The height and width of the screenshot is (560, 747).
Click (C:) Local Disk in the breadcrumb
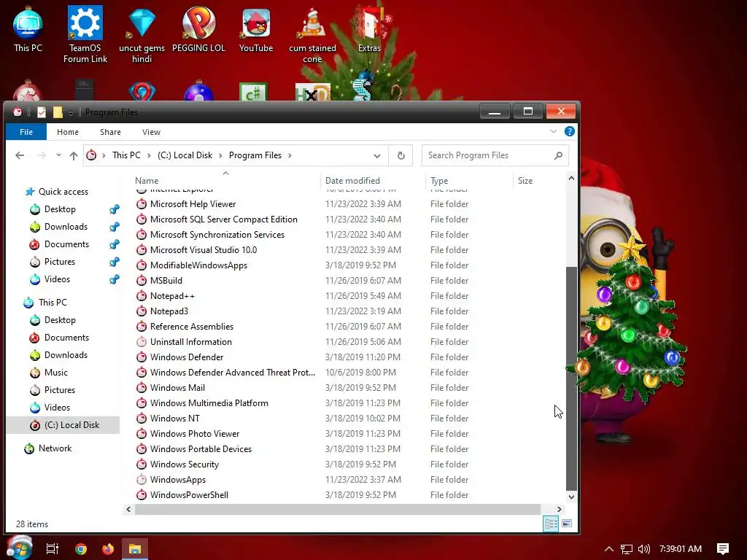185,155
